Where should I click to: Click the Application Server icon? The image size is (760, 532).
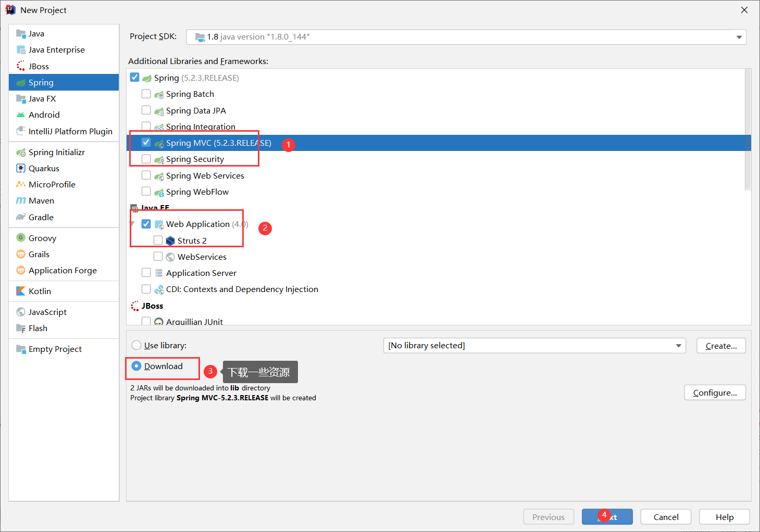coord(159,273)
